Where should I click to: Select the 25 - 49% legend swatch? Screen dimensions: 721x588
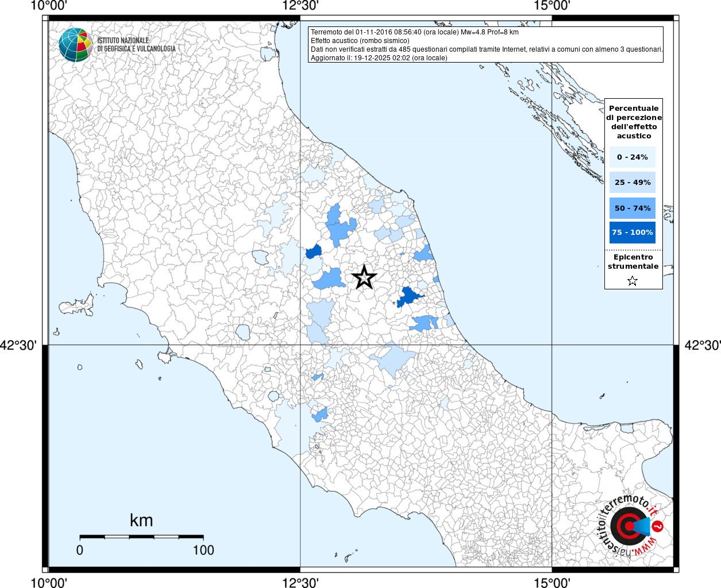click(632, 183)
